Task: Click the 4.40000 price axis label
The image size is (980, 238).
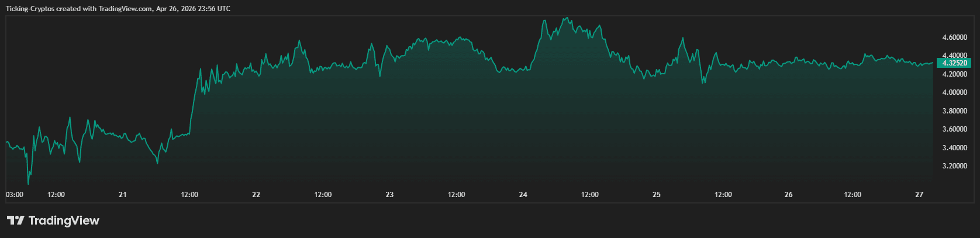Action: click(x=954, y=56)
